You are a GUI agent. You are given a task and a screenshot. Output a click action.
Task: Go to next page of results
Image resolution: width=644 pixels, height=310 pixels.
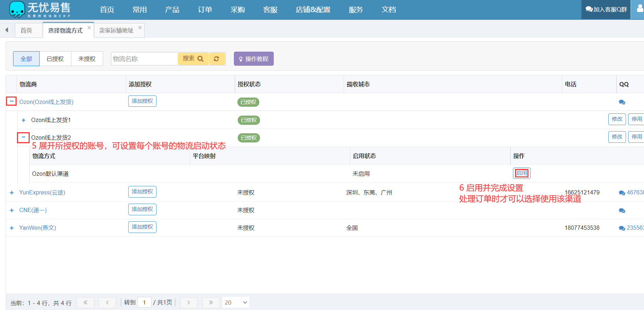[x=189, y=303]
